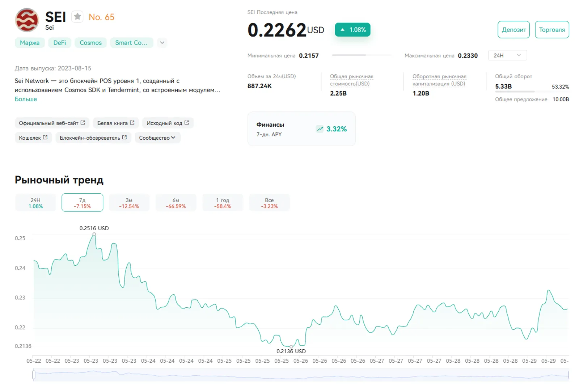
Task: Toggle the favorite star next to SEI
Action: tap(77, 17)
